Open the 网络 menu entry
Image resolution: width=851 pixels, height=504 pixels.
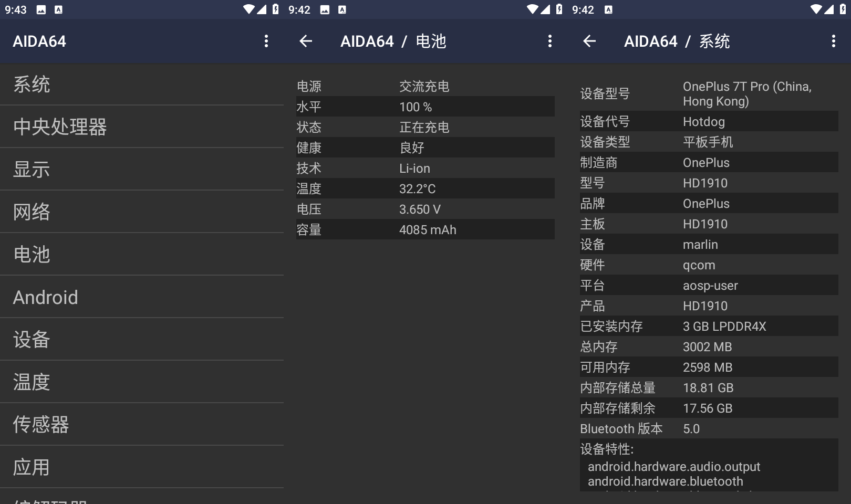(x=142, y=212)
